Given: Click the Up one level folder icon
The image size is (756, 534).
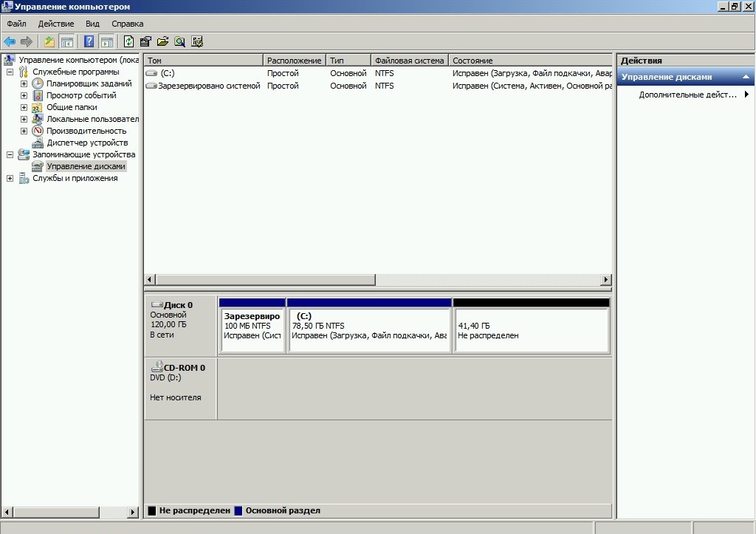Looking at the screenshot, I should (49, 41).
